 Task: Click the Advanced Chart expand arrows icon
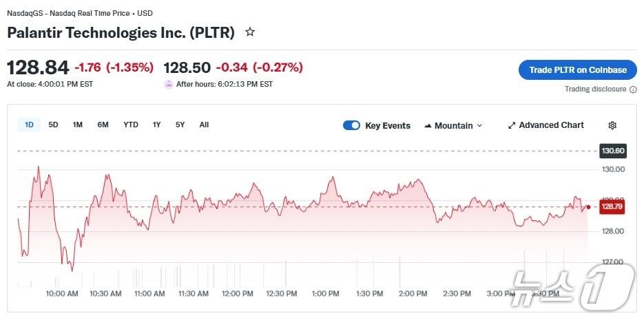click(512, 125)
